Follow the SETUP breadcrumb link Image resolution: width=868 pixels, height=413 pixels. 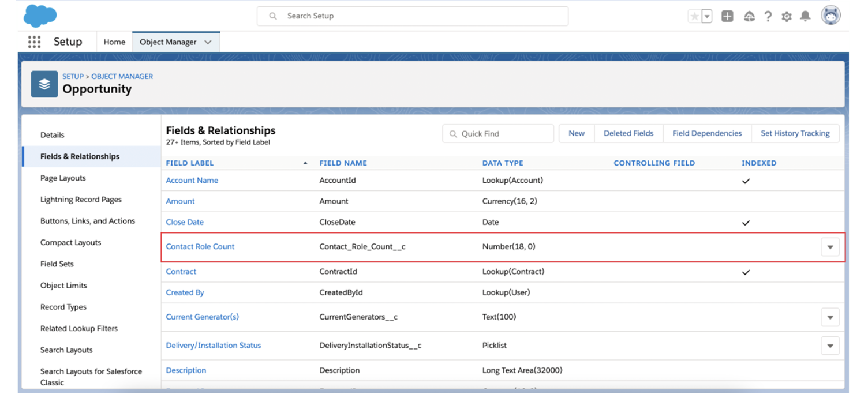point(73,76)
